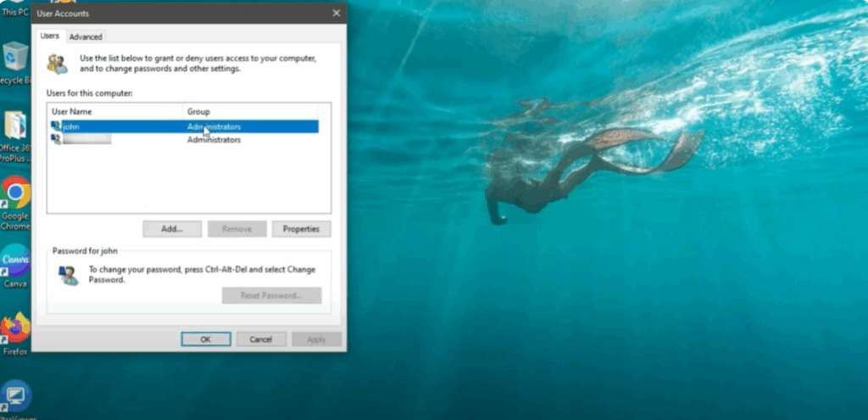Launch Firefox from the desktop shortcut
Image resolution: width=868 pixels, height=420 pixels.
[14, 329]
